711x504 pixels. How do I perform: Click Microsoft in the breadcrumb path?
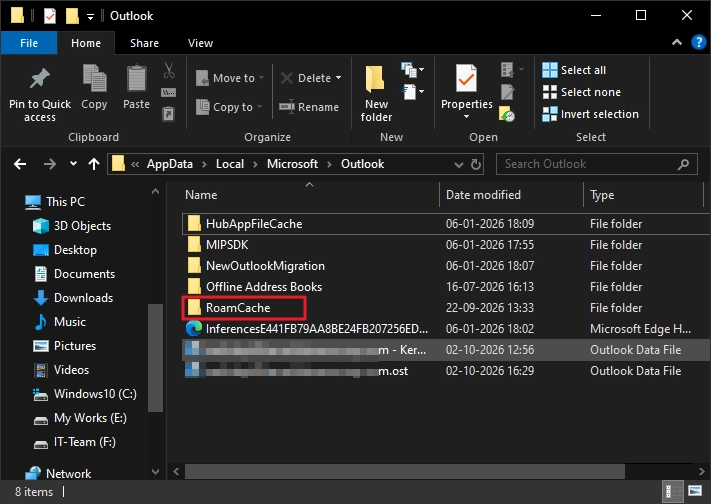click(292, 164)
